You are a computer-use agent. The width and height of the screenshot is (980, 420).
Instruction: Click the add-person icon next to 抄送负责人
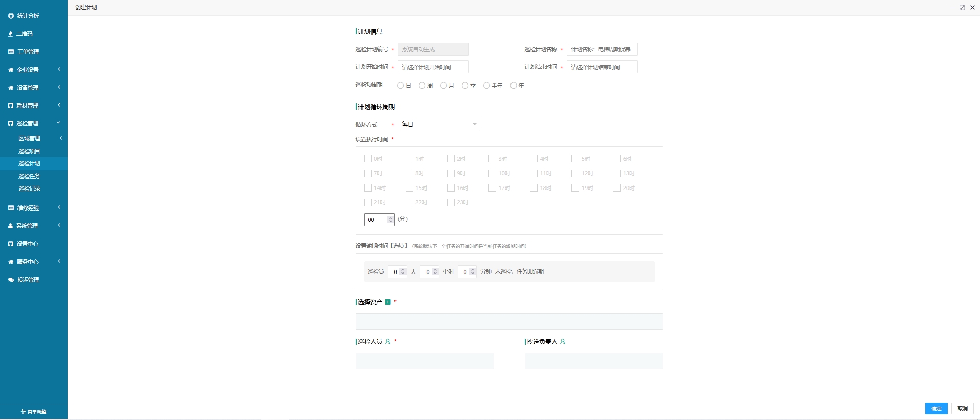pyautogui.click(x=563, y=342)
